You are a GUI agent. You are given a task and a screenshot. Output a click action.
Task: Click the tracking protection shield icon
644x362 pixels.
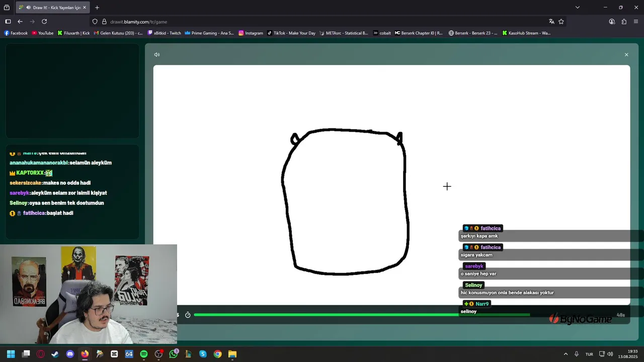(95, 22)
